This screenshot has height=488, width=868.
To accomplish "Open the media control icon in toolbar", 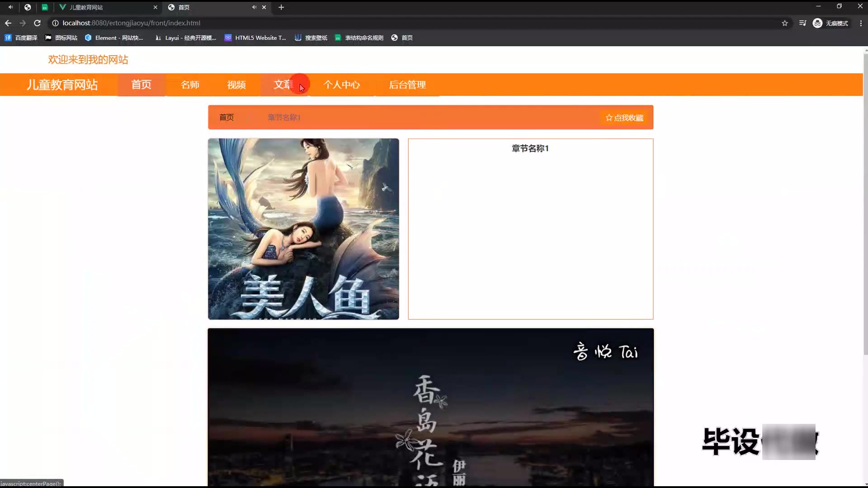I will 802,23.
